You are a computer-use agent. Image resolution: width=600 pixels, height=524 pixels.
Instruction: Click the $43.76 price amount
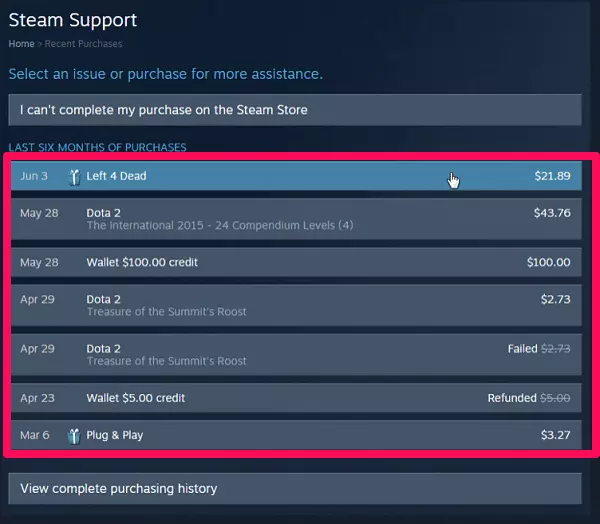[x=552, y=212]
